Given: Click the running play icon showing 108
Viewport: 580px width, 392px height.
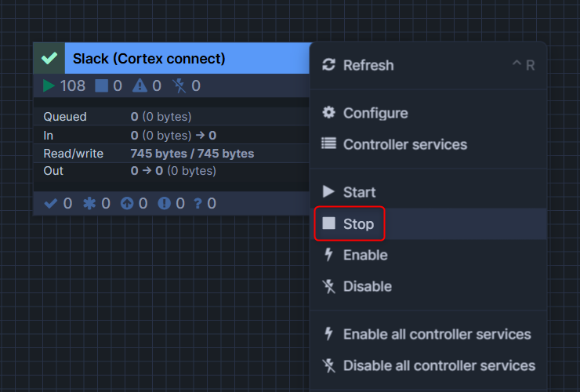Looking at the screenshot, I should coord(49,85).
